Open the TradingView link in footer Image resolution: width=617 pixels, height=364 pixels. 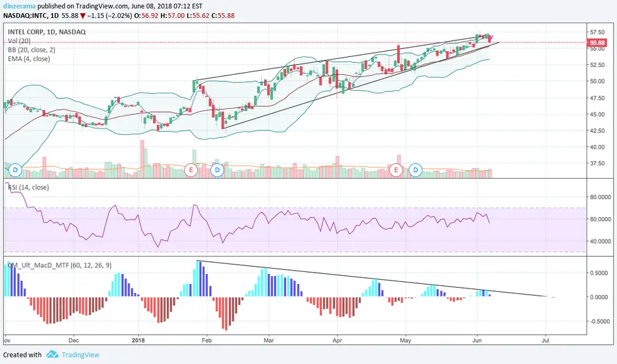(x=80, y=355)
